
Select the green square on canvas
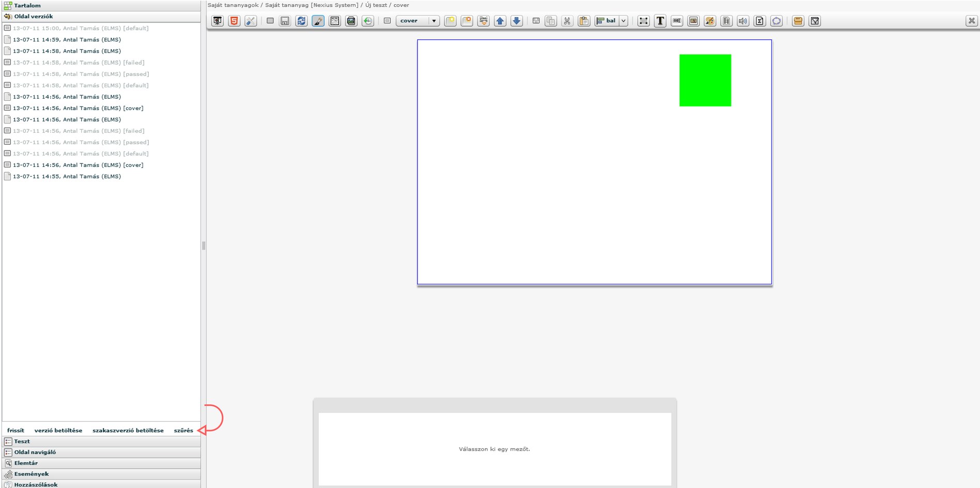tap(705, 81)
